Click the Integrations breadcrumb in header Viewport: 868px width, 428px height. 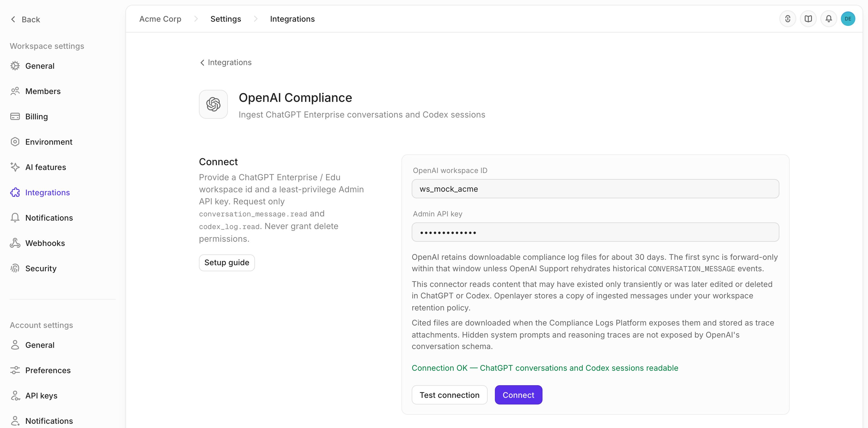[292, 19]
